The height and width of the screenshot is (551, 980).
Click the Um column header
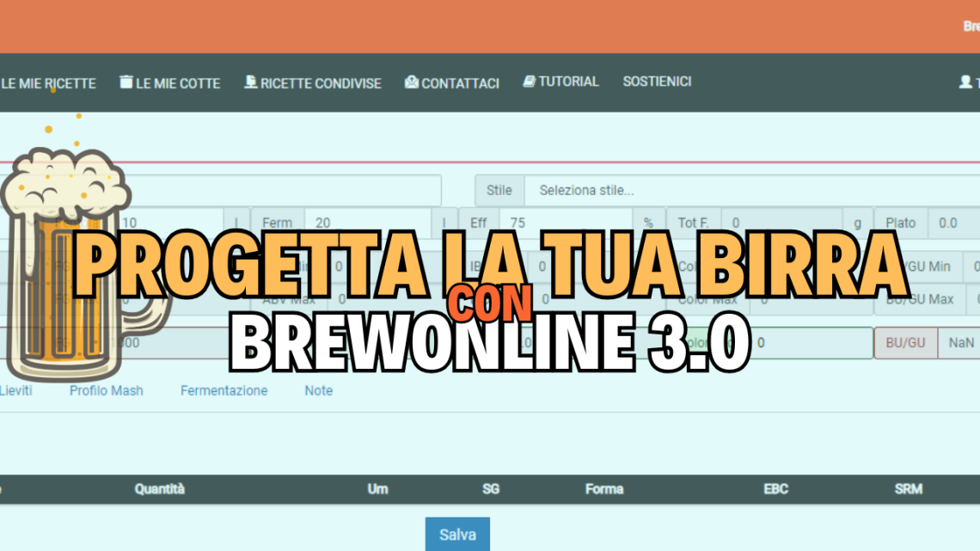pos(377,489)
